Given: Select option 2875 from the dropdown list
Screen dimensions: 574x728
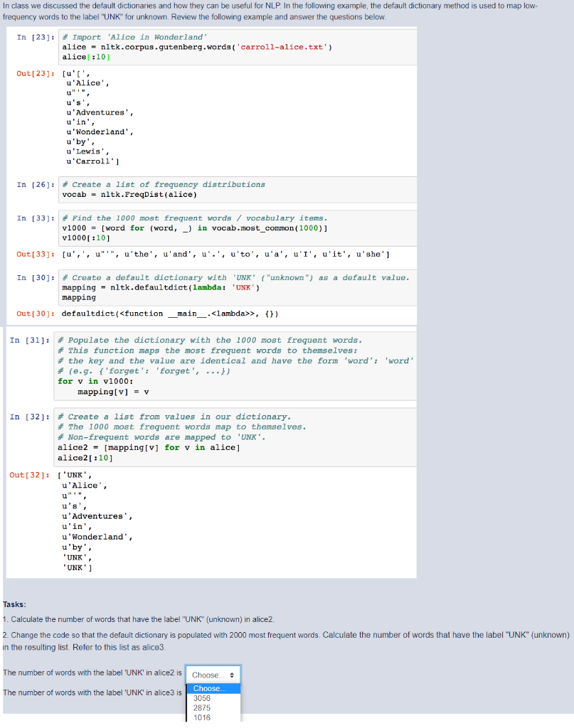Looking at the screenshot, I should (201, 708).
